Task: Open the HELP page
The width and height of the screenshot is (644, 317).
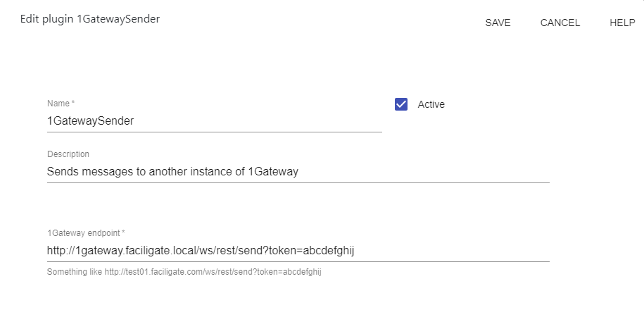Action: point(622,23)
